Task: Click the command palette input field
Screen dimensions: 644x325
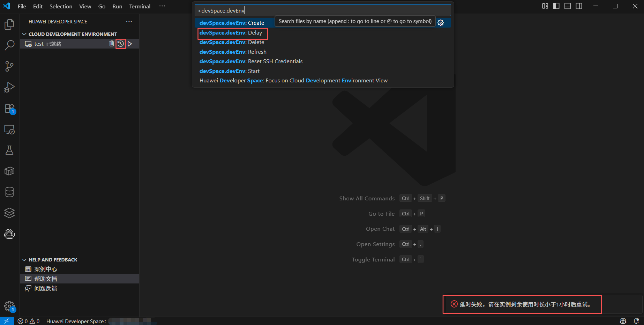Action: click(x=323, y=10)
